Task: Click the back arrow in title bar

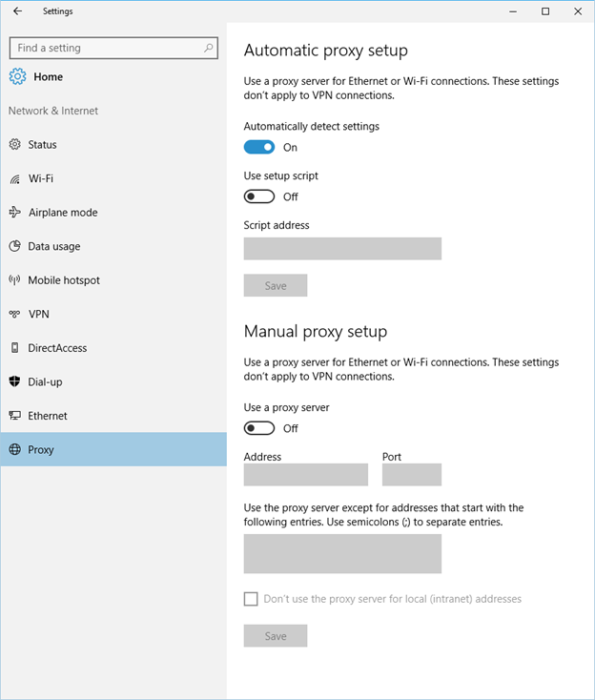Action: [17, 11]
